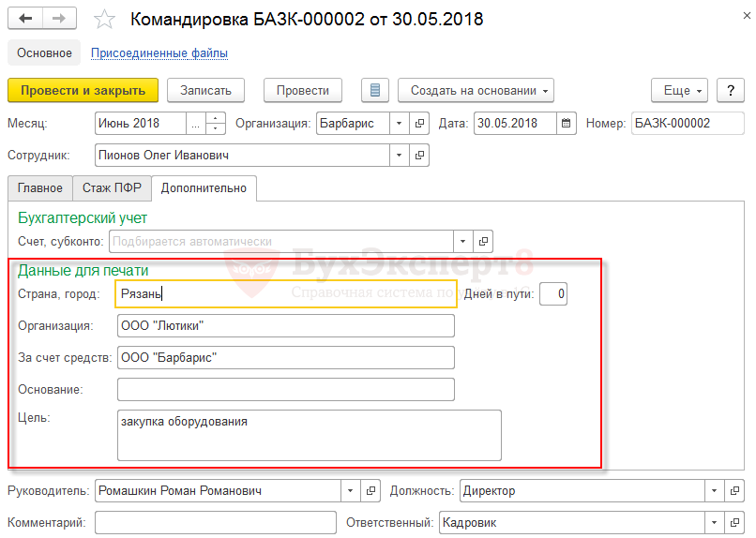Viewport: 756px width, 538px height.
Task: Open the document report list icon
Action: [375, 90]
